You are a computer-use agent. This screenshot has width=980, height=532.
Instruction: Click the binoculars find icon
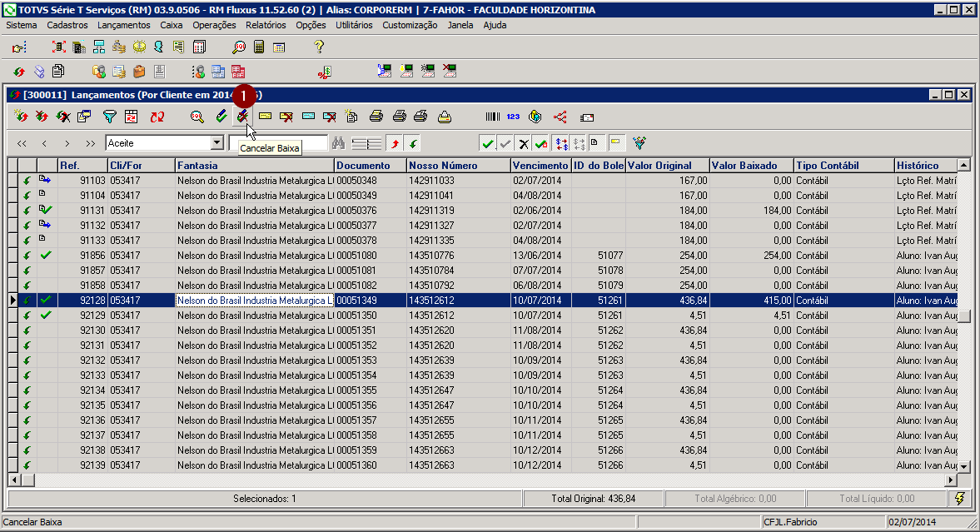[x=338, y=143]
